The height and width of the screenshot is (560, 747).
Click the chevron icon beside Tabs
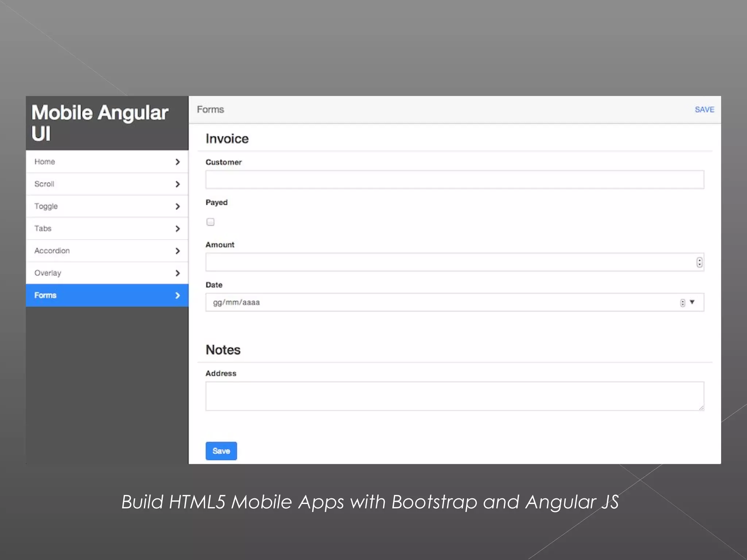click(x=178, y=229)
